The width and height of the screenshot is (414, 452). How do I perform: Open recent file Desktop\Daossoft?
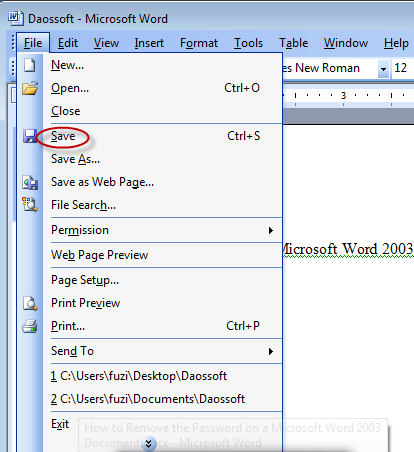139,376
